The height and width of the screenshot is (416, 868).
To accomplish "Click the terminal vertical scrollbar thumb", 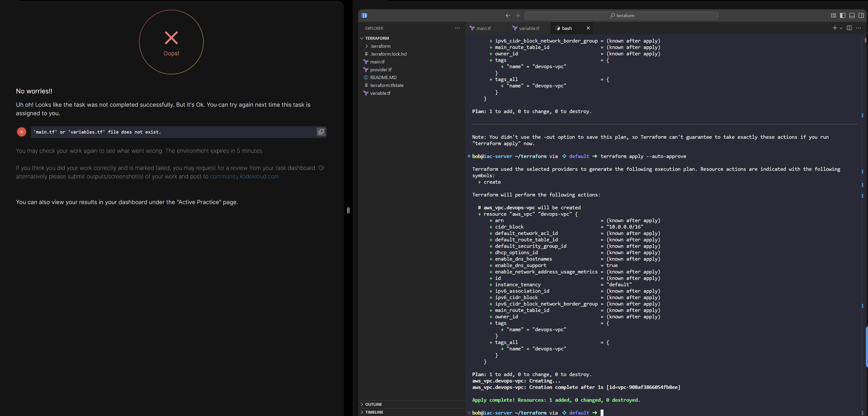I will (x=866, y=347).
